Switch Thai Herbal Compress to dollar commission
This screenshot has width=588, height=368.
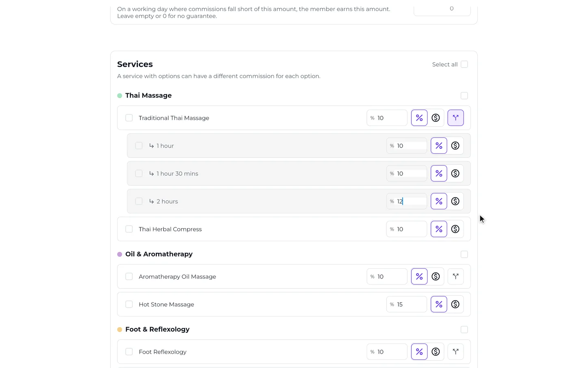455,229
